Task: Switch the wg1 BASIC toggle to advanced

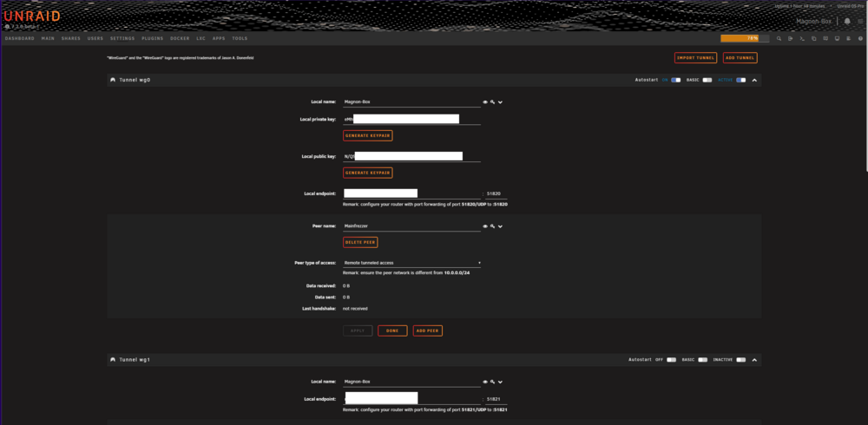Action: pyautogui.click(x=702, y=360)
